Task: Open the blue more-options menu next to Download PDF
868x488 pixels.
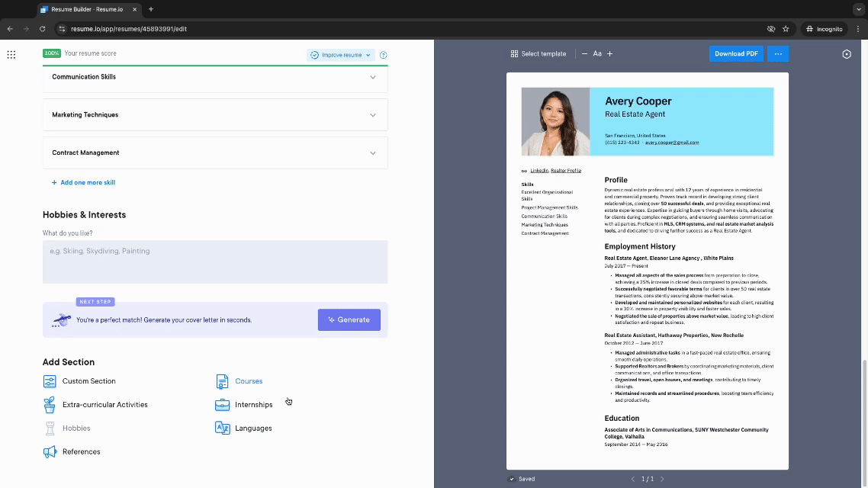Action: pyautogui.click(x=777, y=53)
